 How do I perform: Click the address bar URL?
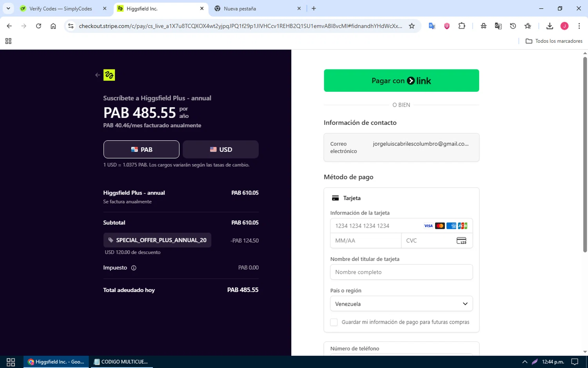[x=240, y=26]
